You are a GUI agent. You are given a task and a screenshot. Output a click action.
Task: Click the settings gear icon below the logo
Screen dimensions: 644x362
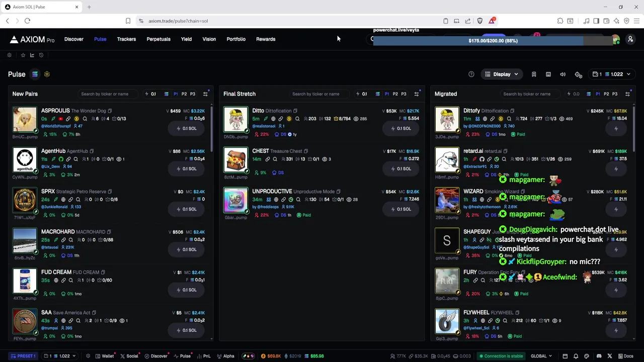(x=9, y=55)
